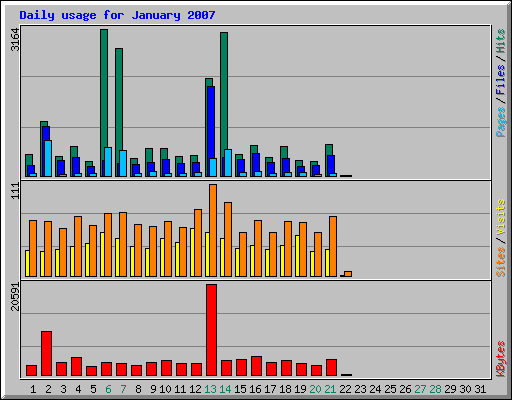The height and width of the screenshot is (400, 512).
Task: Click day 6 weekend label on x-axis
Action: click(x=108, y=389)
